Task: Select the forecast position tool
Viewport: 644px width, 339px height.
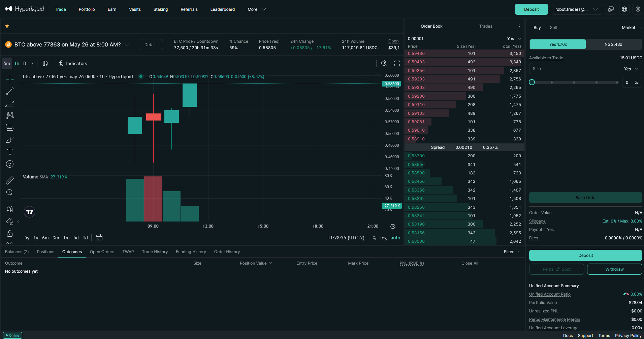Action: (x=10, y=128)
